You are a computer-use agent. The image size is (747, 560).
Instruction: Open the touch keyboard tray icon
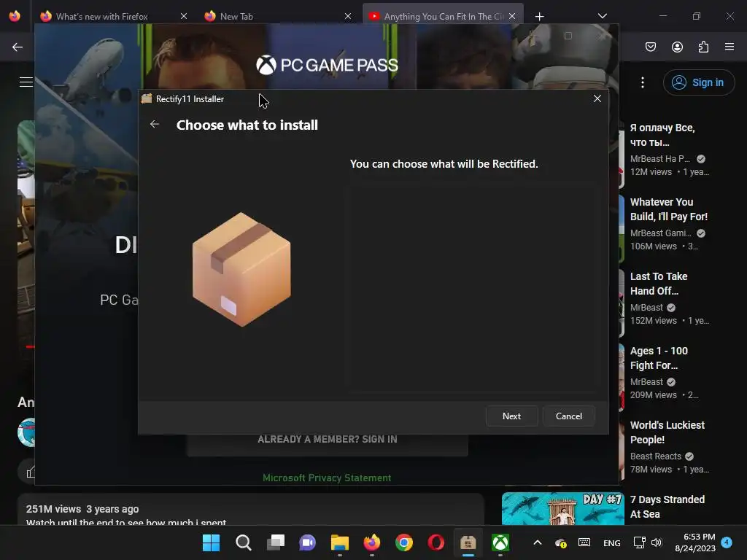(584, 542)
